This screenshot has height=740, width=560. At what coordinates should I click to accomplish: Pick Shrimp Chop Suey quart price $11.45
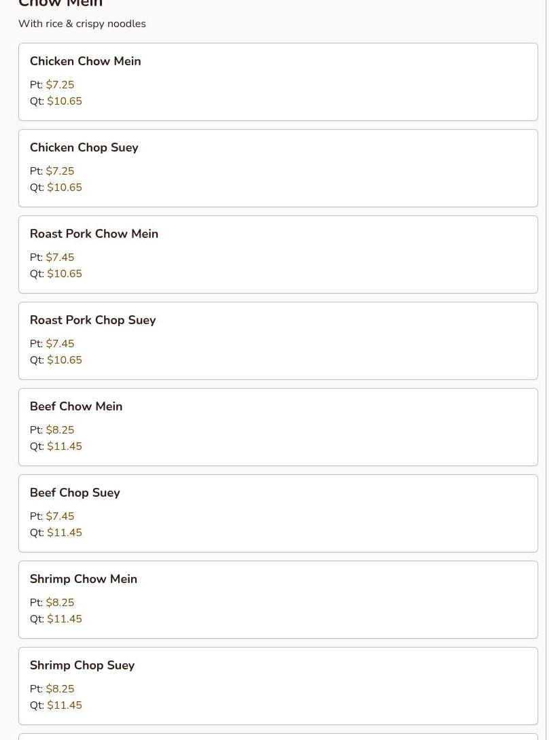point(65,705)
